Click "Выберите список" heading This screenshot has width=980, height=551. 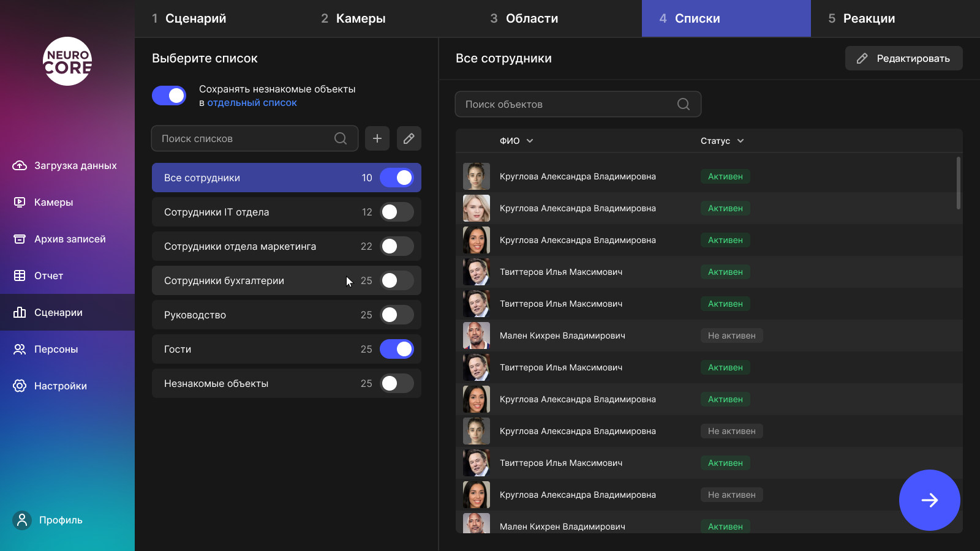205,58
